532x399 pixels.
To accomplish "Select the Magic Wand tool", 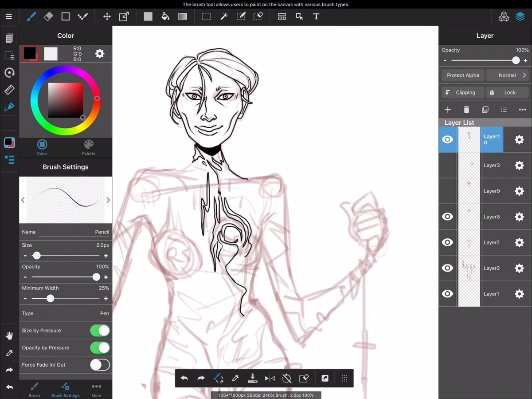I will coord(224,17).
